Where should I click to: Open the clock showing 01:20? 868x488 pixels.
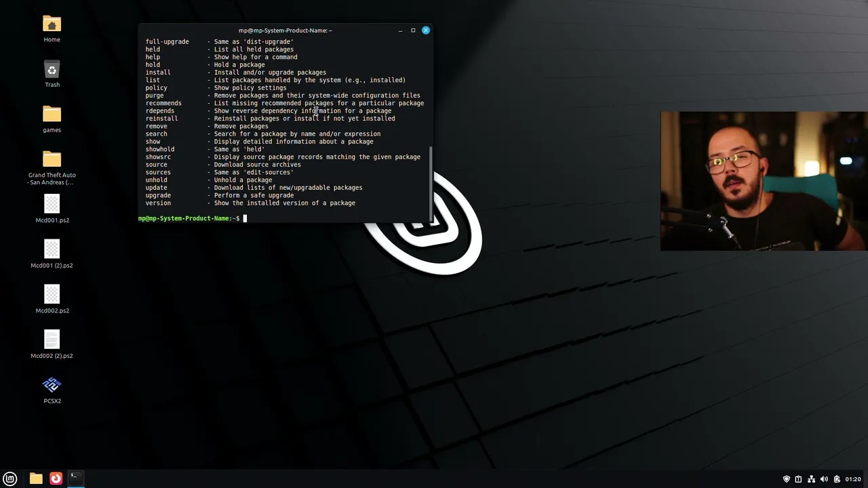click(x=853, y=479)
